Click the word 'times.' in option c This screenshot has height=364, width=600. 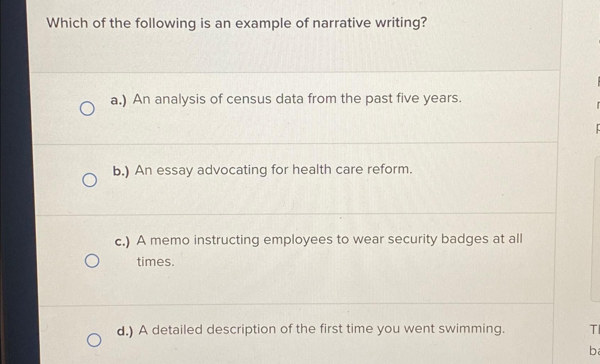[155, 262]
